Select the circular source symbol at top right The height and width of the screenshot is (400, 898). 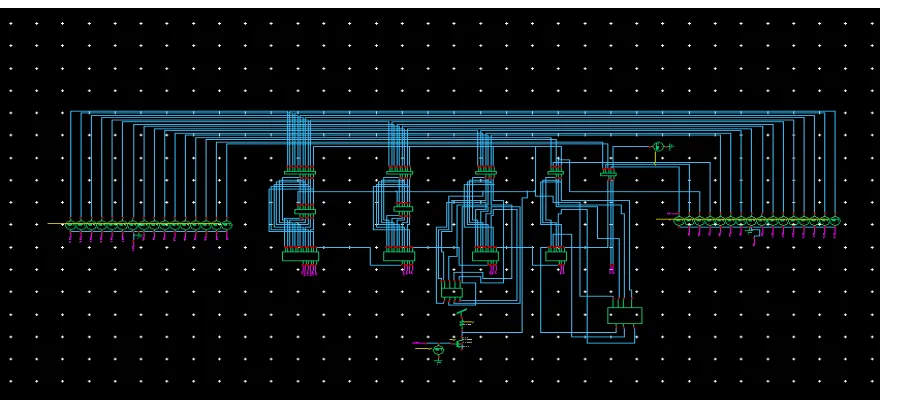[x=658, y=147]
